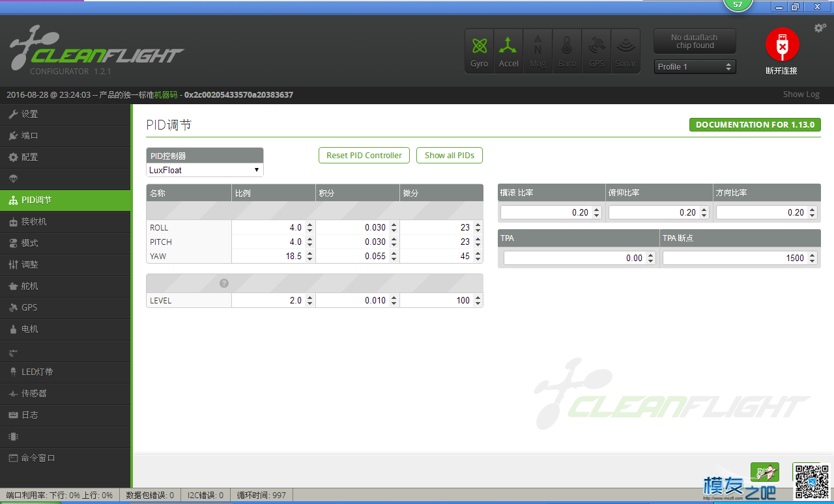Click YAW 微分 field showing 45
The image size is (834, 504).
(441, 256)
